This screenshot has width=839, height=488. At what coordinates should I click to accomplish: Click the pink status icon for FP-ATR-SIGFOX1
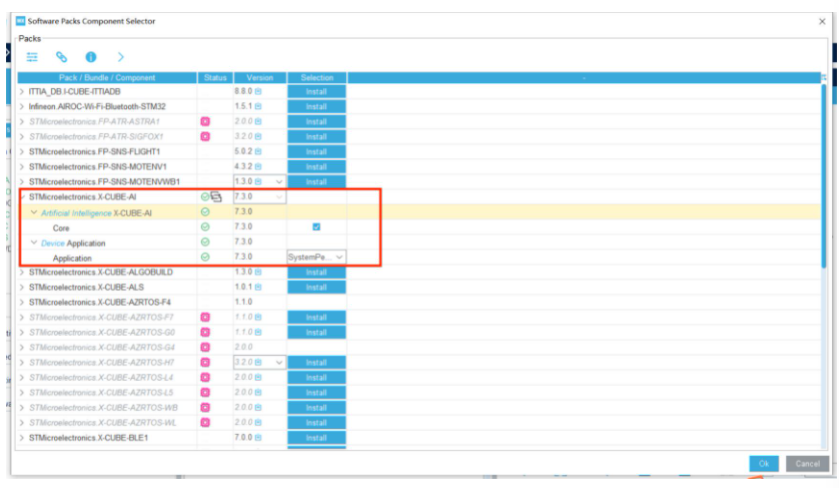click(x=205, y=136)
